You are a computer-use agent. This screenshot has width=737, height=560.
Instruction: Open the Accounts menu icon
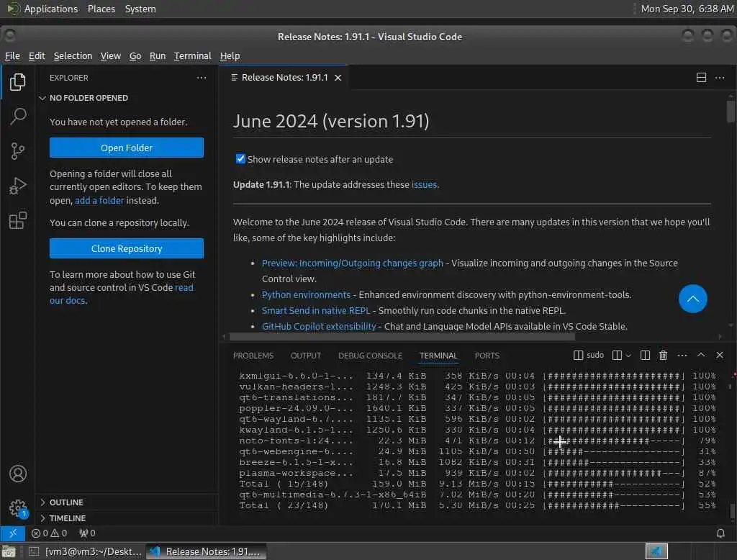point(17,474)
